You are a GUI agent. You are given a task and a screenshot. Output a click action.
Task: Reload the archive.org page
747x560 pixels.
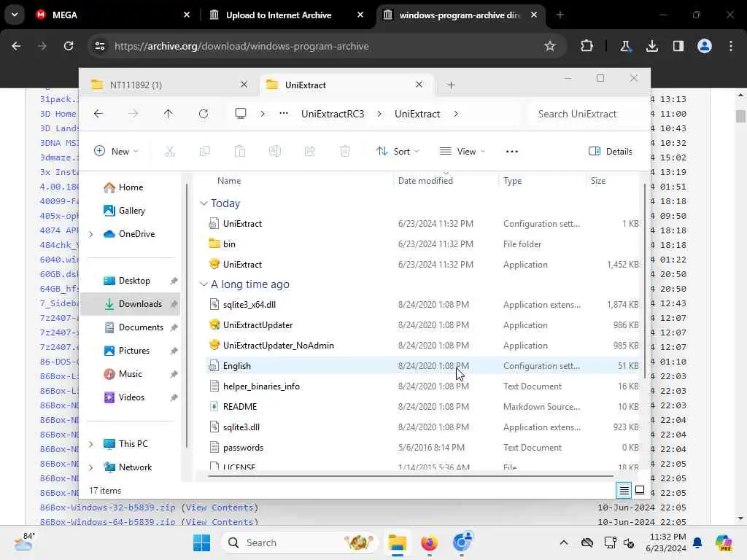click(x=69, y=46)
